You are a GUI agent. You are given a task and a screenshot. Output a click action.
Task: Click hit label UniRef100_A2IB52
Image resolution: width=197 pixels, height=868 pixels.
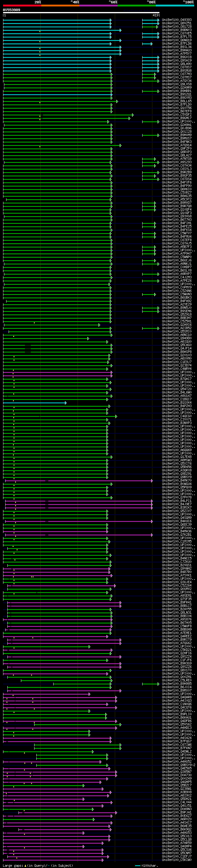coord(177,328)
